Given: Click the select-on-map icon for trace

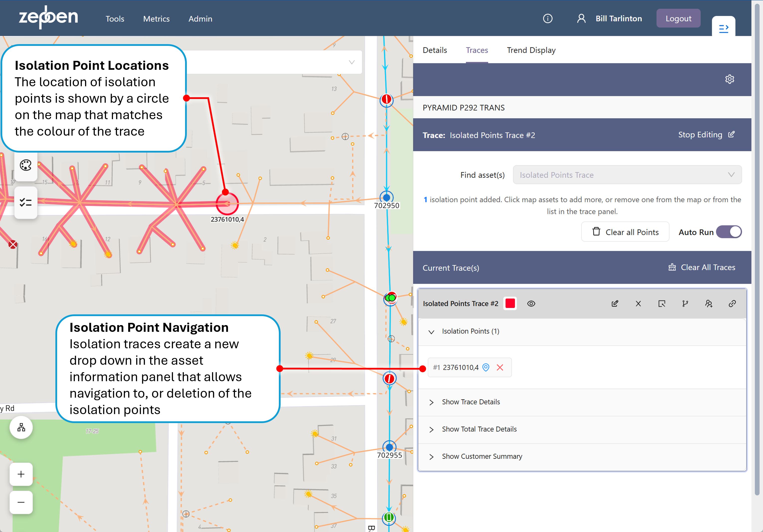Looking at the screenshot, I should pyautogui.click(x=662, y=304).
